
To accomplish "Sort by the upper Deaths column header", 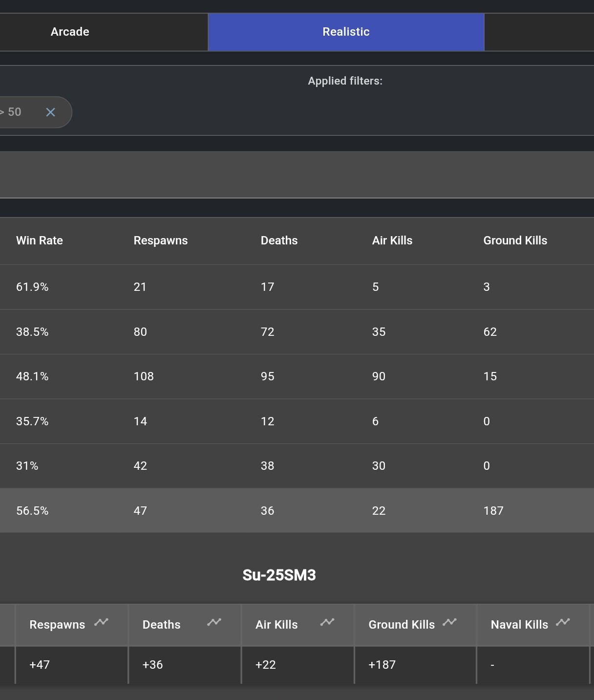I will [x=279, y=241].
